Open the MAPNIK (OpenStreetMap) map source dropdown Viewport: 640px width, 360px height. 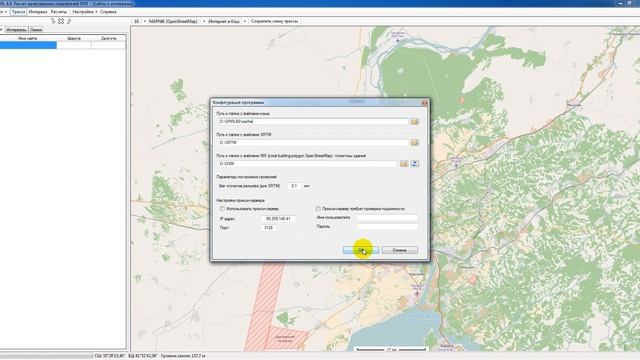[x=204, y=21]
